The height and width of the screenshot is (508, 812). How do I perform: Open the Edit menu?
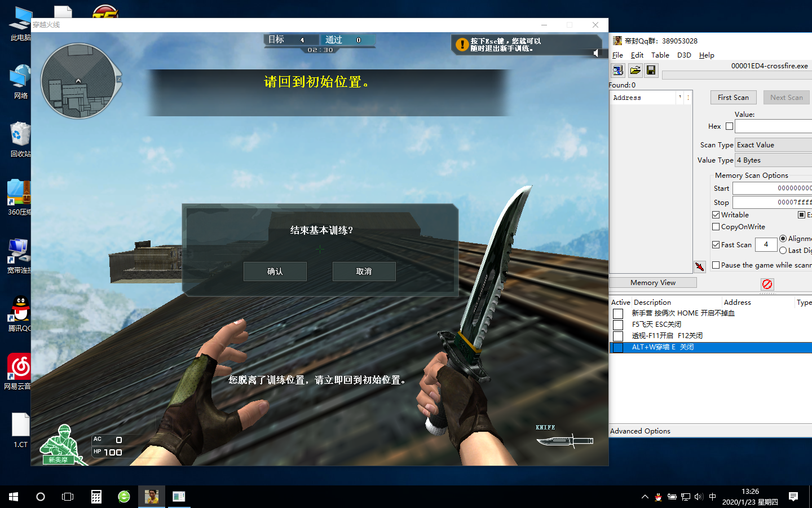[637, 55]
